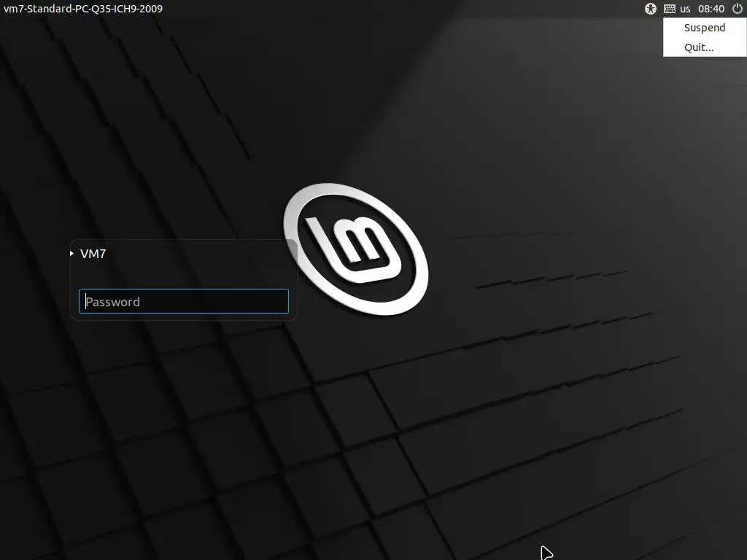
Task: Click the 08:40 clock
Action: point(711,9)
